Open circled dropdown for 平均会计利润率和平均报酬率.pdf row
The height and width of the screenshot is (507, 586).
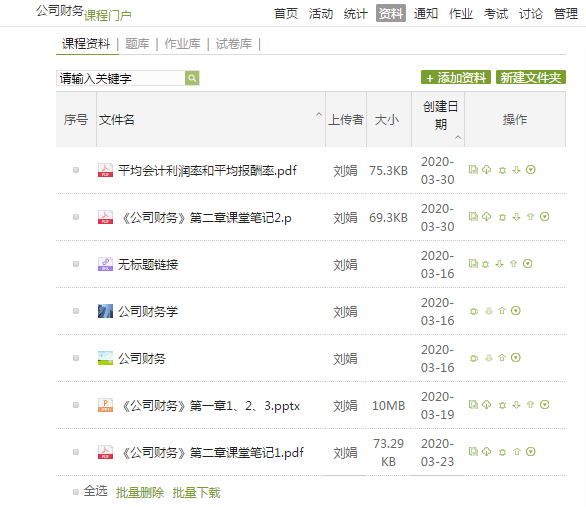click(531, 170)
